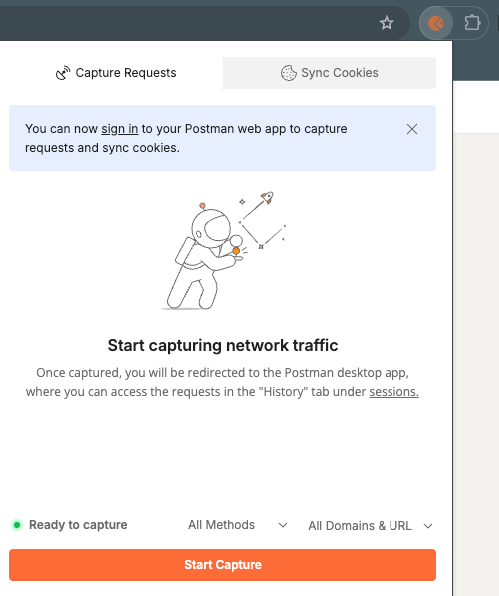This screenshot has width=499, height=596.
Task: Click the rocket in the illustration
Action: coord(267,197)
